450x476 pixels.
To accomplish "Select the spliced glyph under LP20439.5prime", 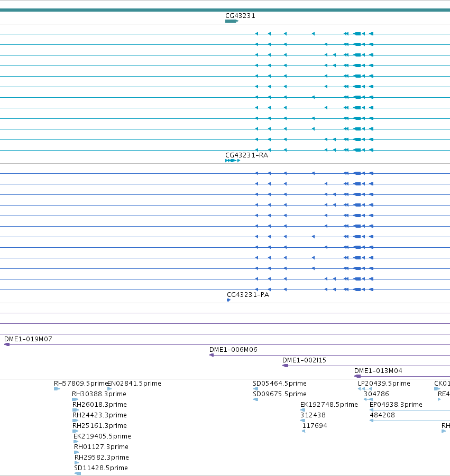I will (x=365, y=389).
